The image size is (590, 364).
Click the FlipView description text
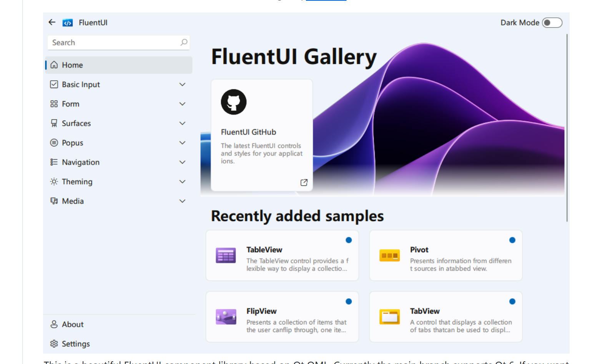pos(296,326)
